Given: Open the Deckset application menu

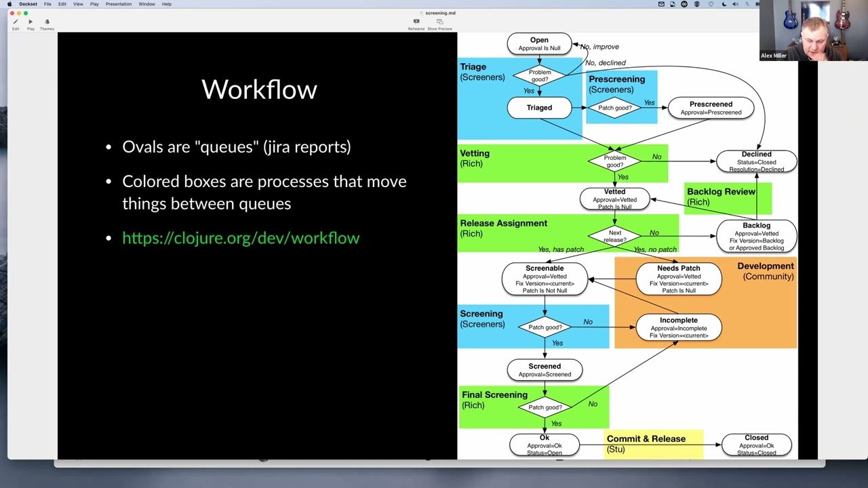Looking at the screenshot, I should click(28, 4).
